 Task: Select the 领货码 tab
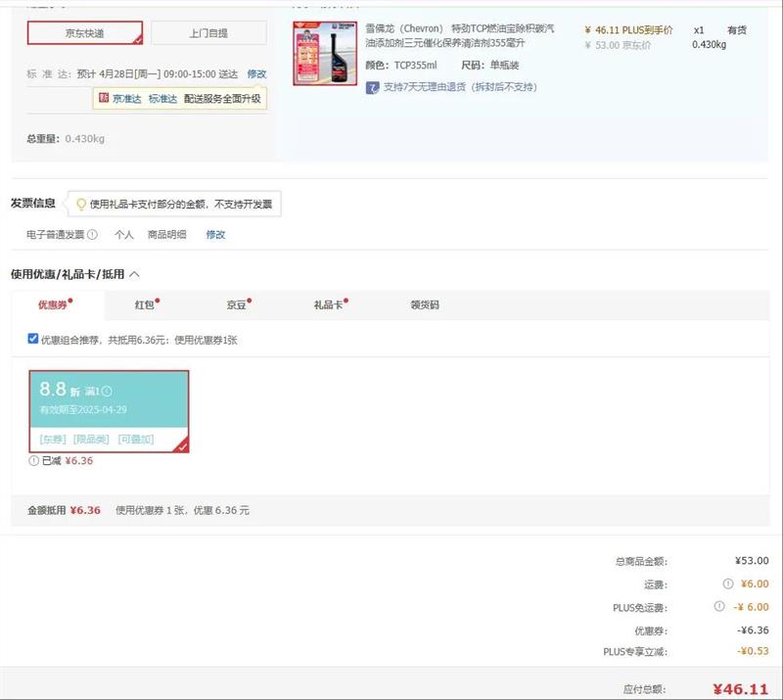click(x=424, y=305)
